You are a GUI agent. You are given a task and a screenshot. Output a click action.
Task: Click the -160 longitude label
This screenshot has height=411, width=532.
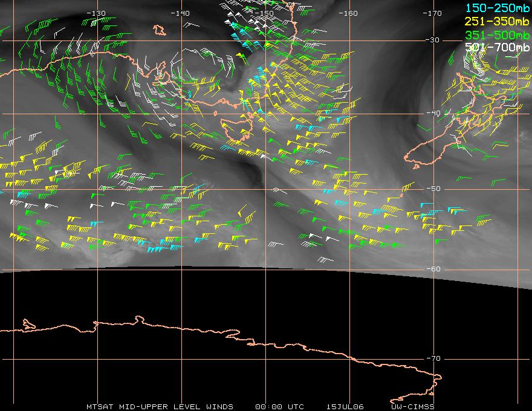click(x=348, y=13)
